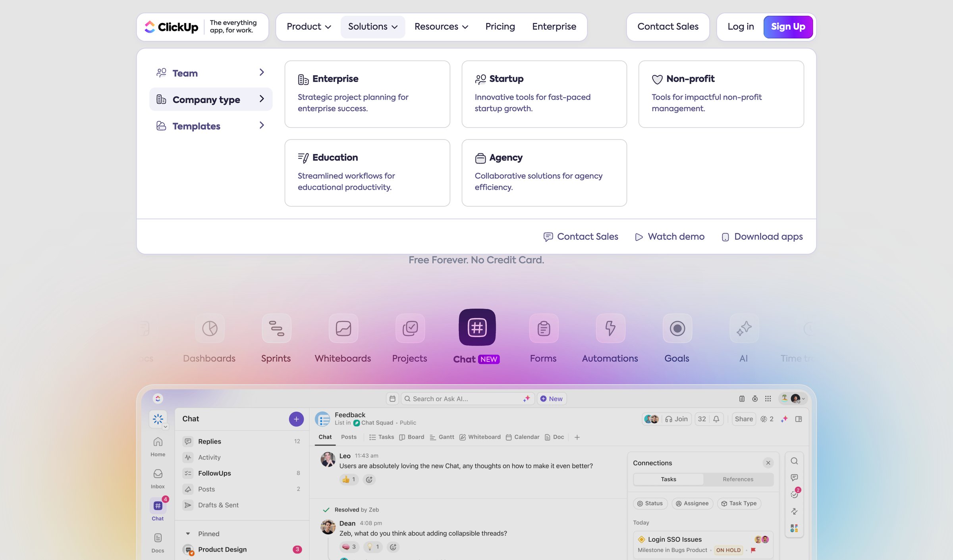Switch to the Whiteboard view tab
The height and width of the screenshot is (560, 953).
[480, 437]
